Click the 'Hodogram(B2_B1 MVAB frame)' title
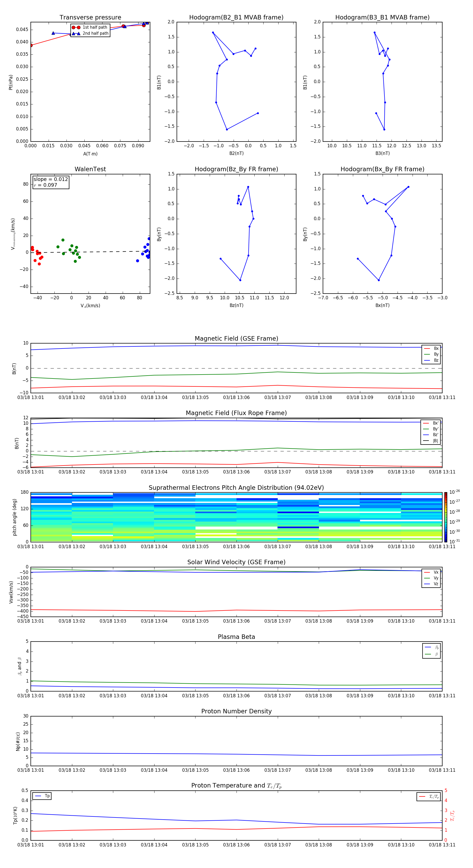The image size is (473, 868). coord(236,17)
